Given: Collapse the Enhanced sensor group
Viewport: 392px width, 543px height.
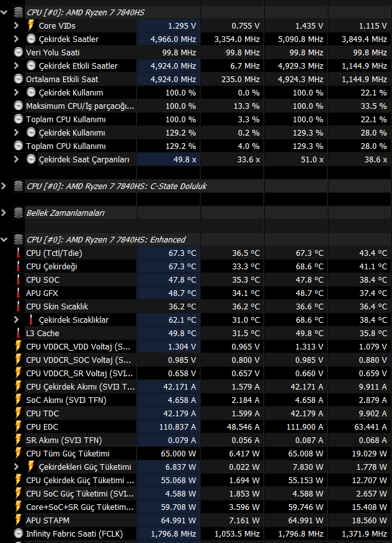Looking at the screenshot, I should point(4,239).
